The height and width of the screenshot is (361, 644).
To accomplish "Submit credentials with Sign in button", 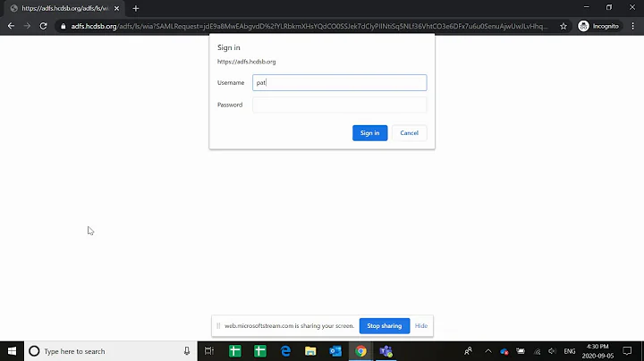I will [369, 133].
